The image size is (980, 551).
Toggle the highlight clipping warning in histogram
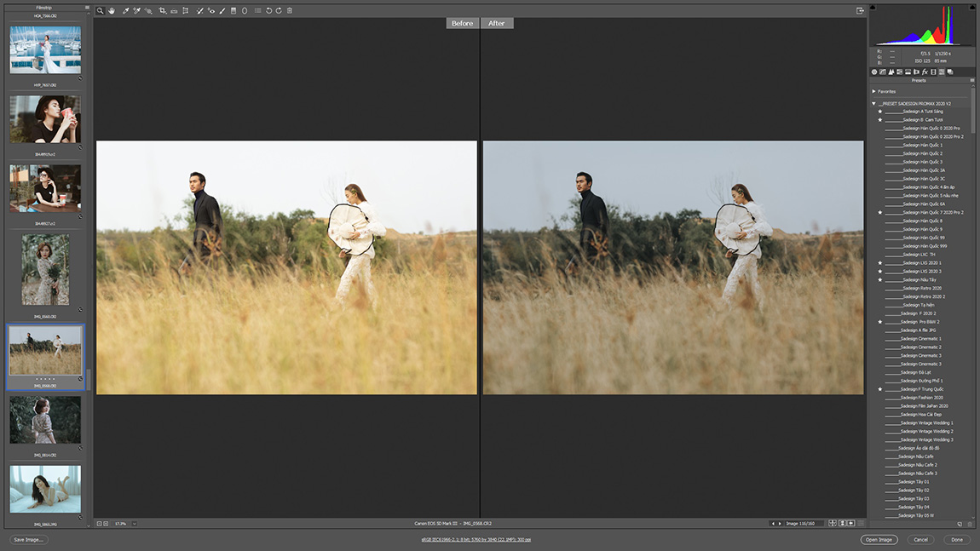click(971, 8)
